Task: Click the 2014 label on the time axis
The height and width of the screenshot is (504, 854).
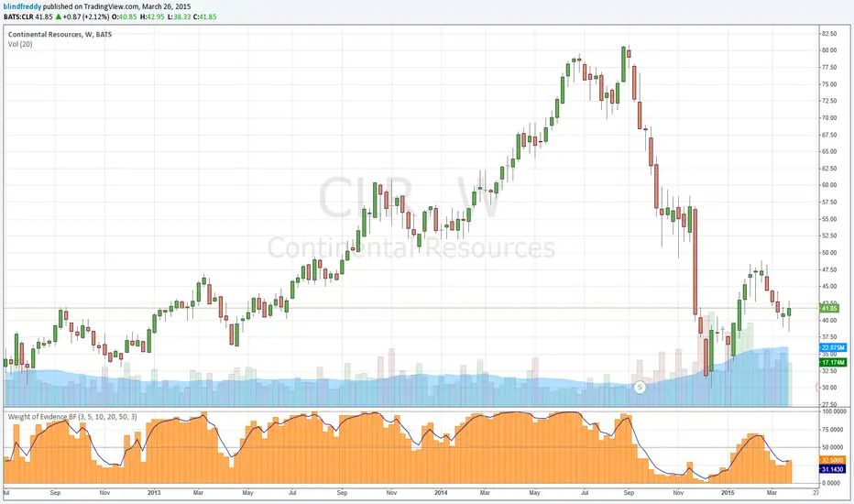Action: click(441, 493)
